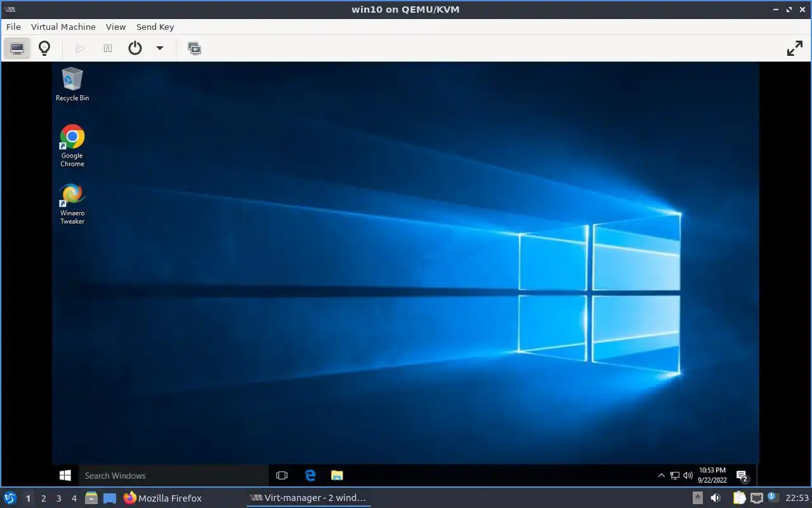The height and width of the screenshot is (508, 812).
Task: Select the Winaero Tweaker desktop shortcut
Action: point(72,203)
